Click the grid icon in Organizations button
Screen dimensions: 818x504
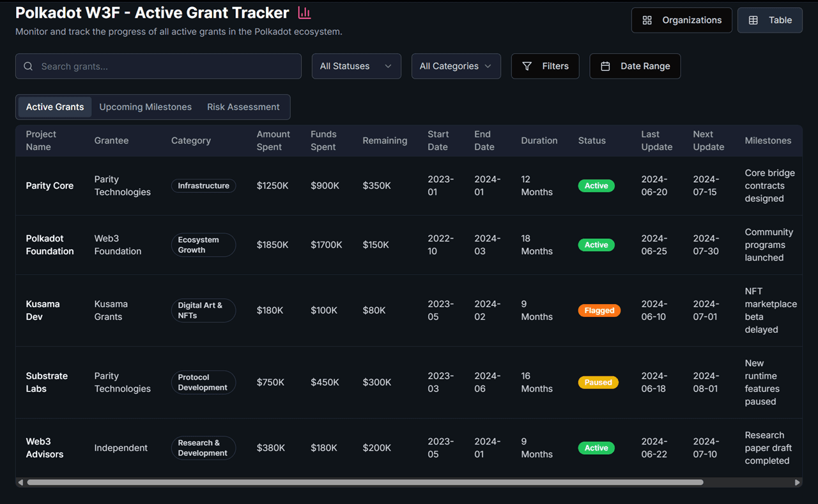647,20
